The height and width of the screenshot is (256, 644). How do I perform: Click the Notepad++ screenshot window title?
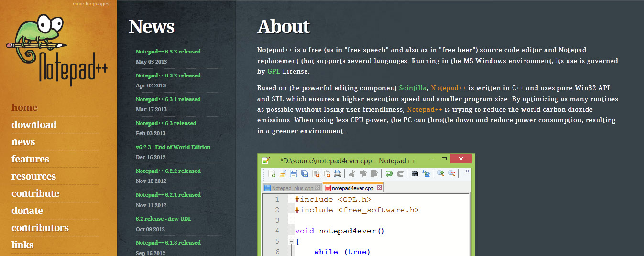[x=348, y=160]
